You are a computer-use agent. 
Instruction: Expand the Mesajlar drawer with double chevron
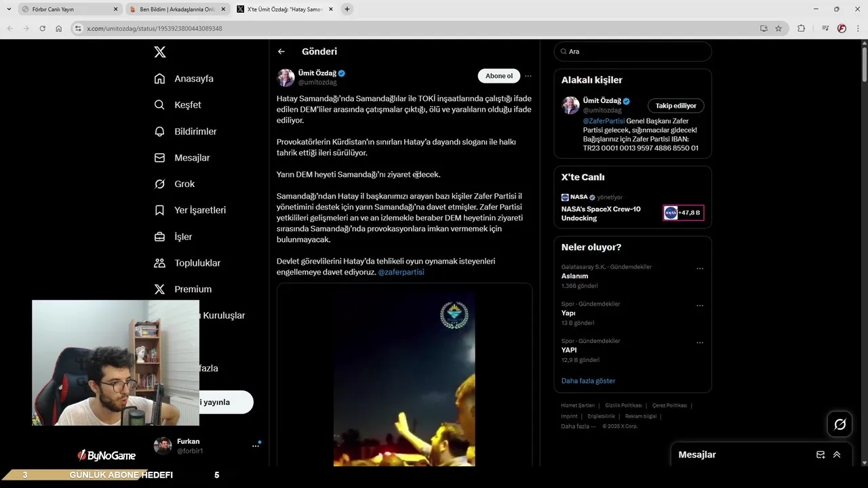pos(837,455)
